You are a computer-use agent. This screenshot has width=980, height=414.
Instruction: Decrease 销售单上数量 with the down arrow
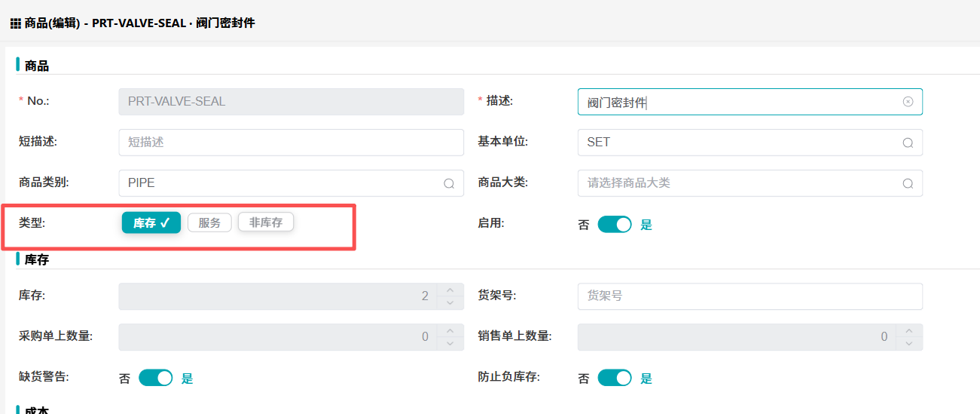click(x=908, y=343)
